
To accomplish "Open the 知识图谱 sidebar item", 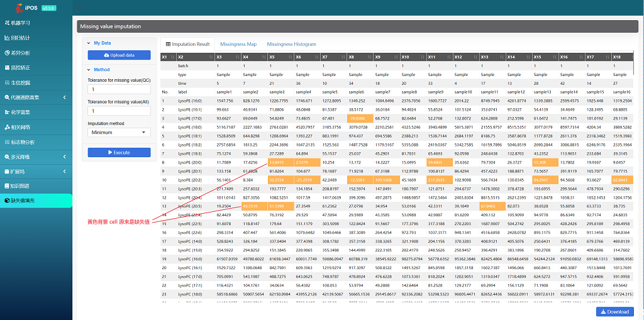I will (25, 186).
